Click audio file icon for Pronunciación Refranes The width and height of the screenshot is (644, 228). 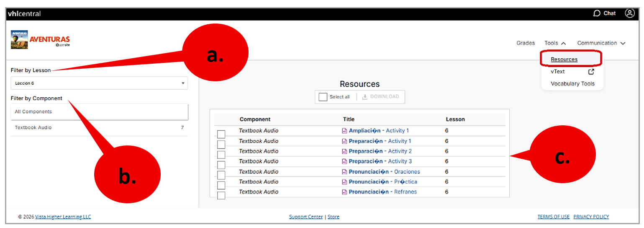click(x=345, y=192)
